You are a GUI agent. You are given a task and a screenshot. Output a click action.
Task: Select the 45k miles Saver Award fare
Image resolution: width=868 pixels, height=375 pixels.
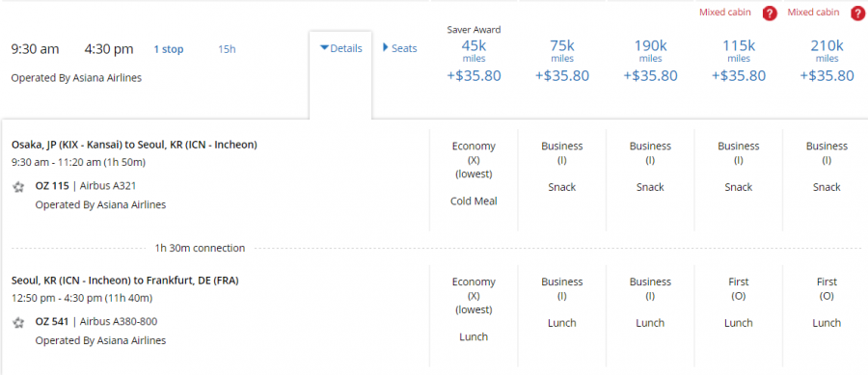474,61
